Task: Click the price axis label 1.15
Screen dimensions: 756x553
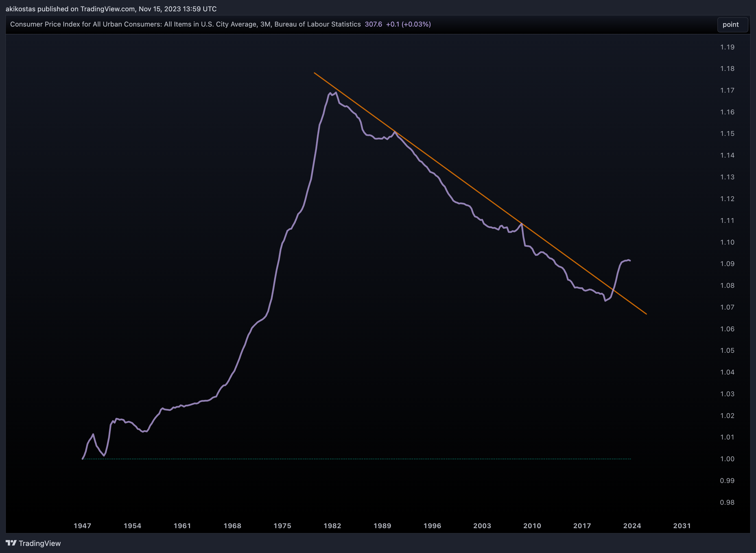Action: (x=727, y=134)
